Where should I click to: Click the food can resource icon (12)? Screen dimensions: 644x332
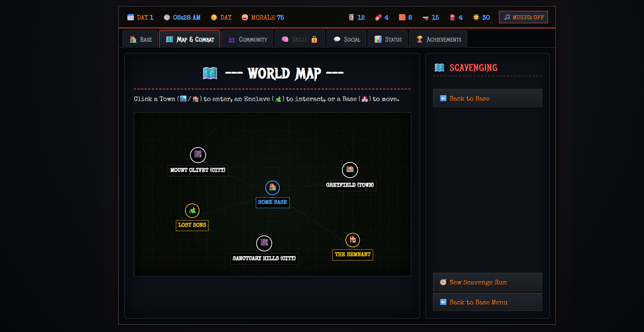point(351,17)
